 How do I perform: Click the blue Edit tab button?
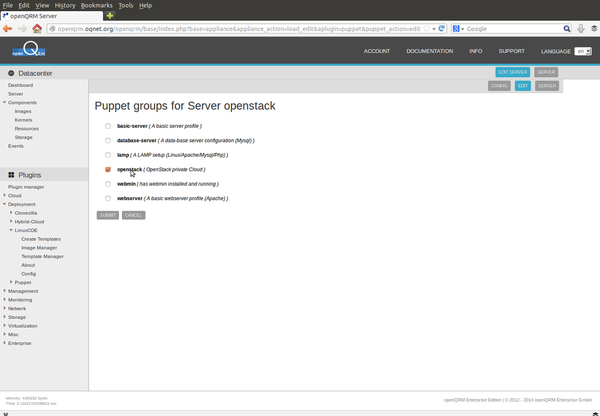[x=523, y=86]
